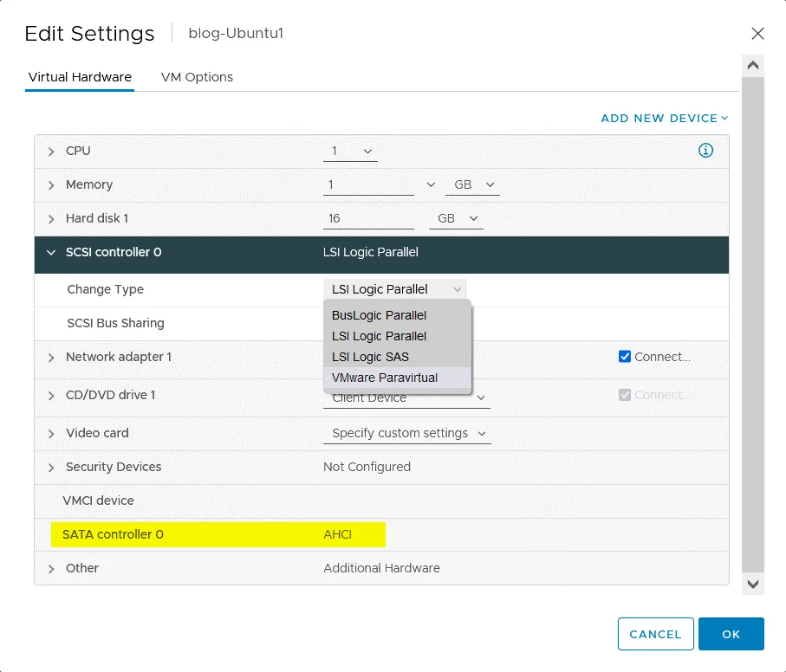
Task: Select VMware Paravirtual from the list
Action: point(384,378)
